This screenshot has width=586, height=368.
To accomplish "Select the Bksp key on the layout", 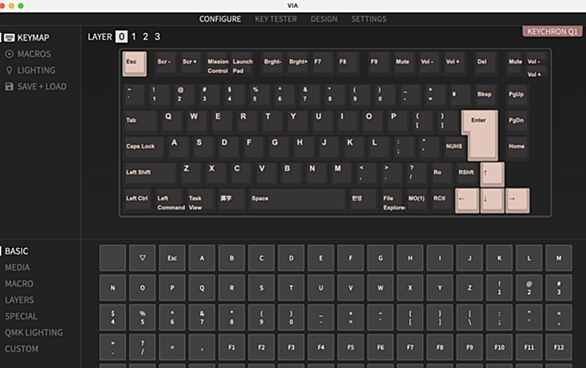I will click(x=485, y=95).
